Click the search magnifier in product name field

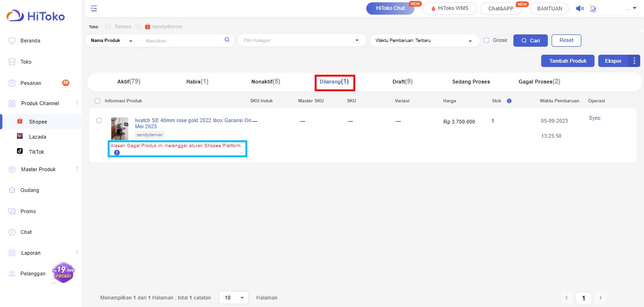coord(227,40)
